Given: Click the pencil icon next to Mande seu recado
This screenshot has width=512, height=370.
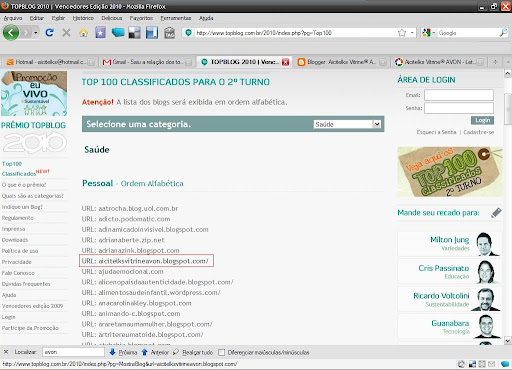Looking at the screenshot, I should (496, 213).
